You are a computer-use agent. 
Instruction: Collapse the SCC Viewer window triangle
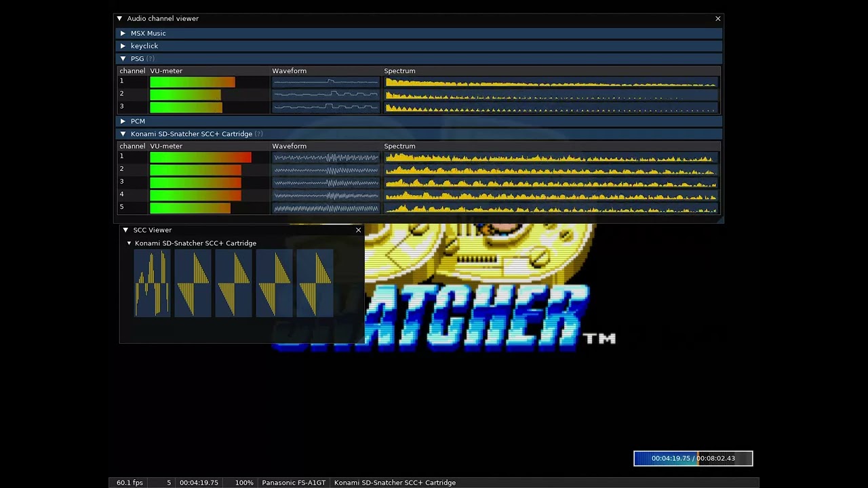(x=125, y=230)
